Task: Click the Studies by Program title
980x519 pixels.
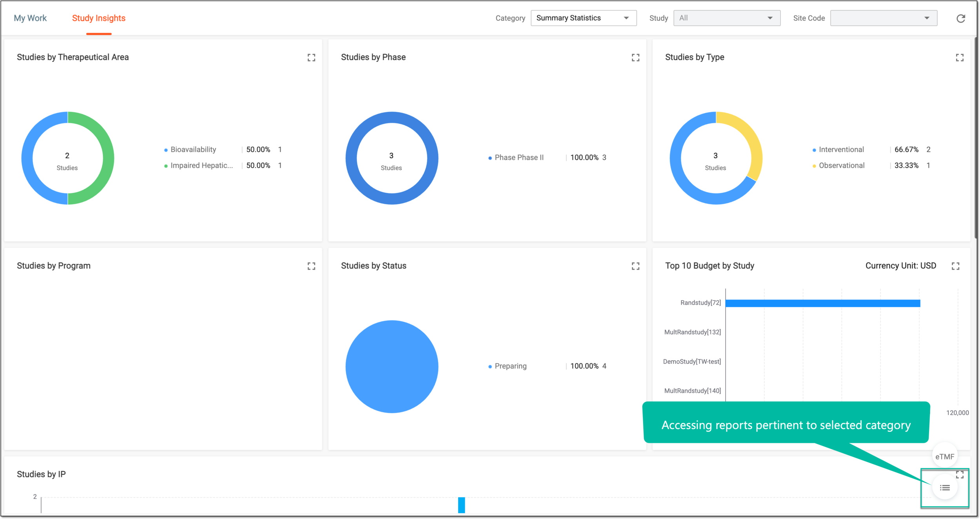Action: pyautogui.click(x=53, y=266)
